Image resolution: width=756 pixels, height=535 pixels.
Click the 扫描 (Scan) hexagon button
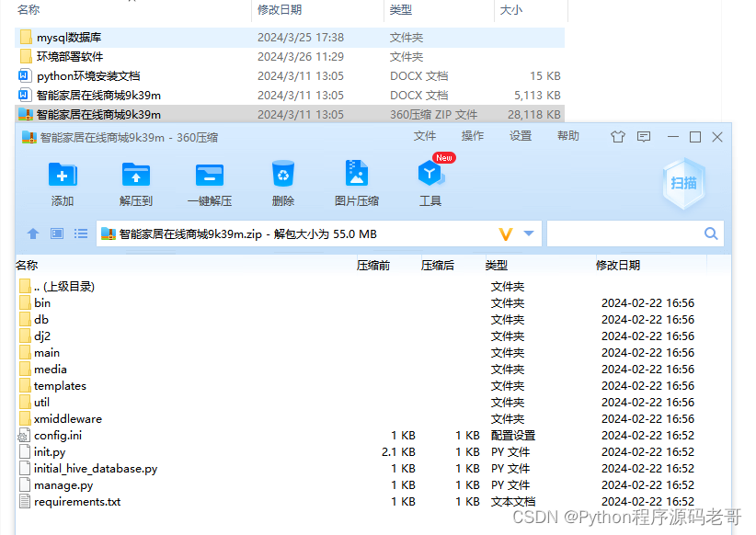(x=683, y=184)
